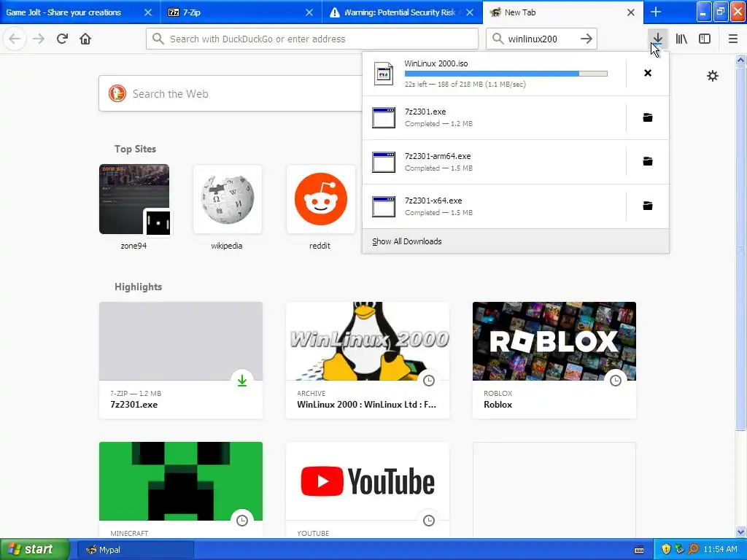Viewport: 747px width, 560px height.
Task: Open containing folder for 7z2301-x64.exe
Action: (x=648, y=206)
